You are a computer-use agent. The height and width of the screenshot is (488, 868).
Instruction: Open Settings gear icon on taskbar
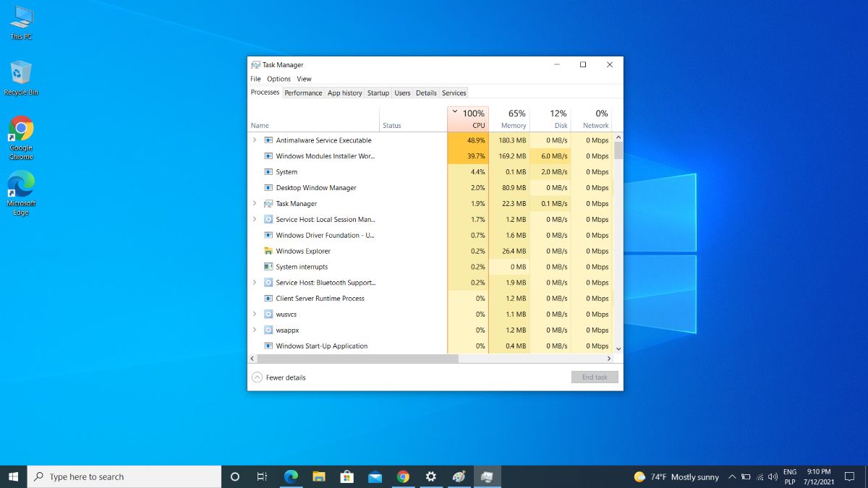tap(431, 476)
